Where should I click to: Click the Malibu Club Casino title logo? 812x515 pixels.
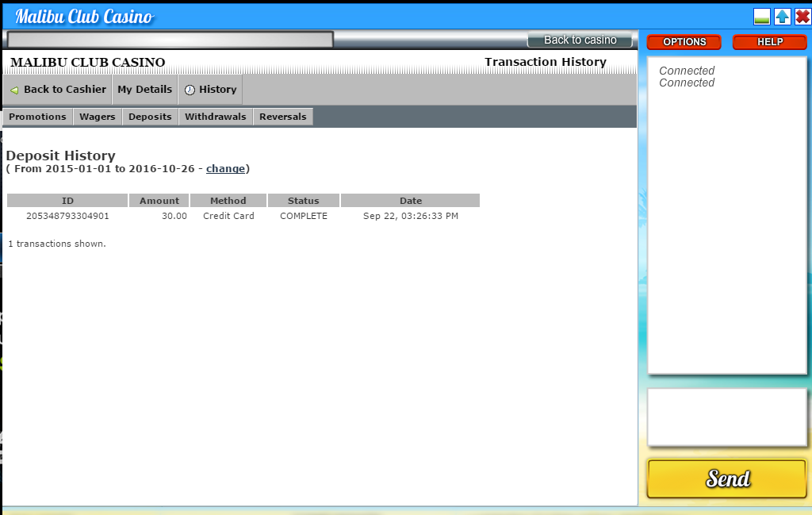point(84,17)
